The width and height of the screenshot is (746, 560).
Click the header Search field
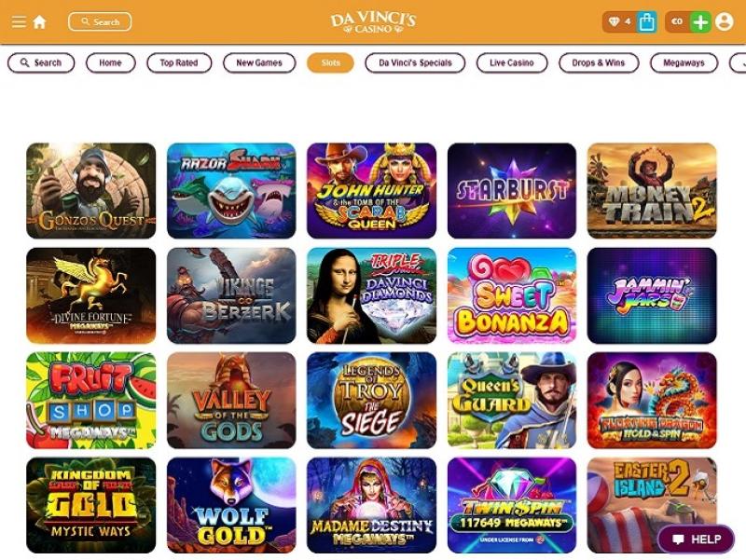click(100, 21)
